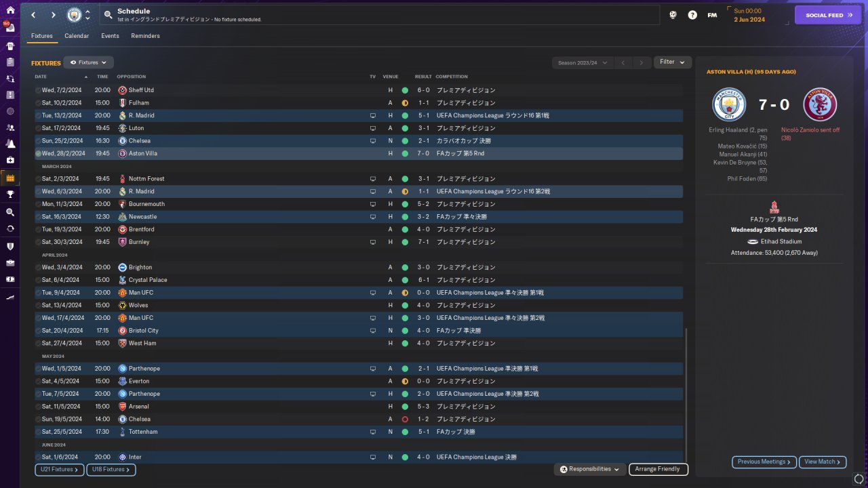Open the medical centre cross icon in the sidebar

tap(10, 160)
